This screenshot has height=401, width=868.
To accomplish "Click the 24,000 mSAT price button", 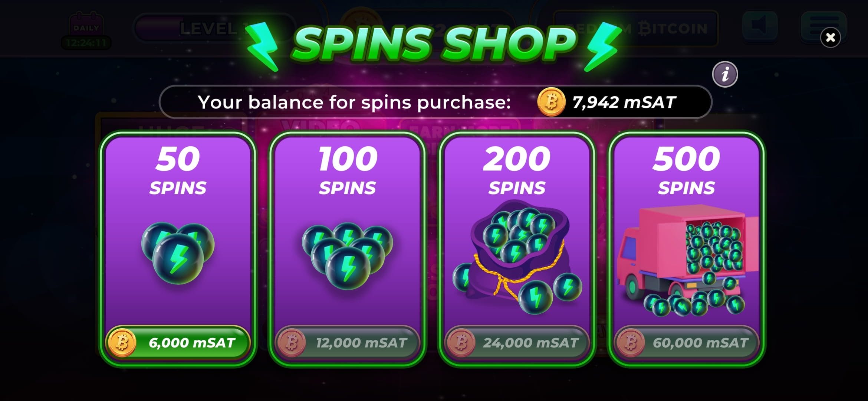I will (517, 342).
